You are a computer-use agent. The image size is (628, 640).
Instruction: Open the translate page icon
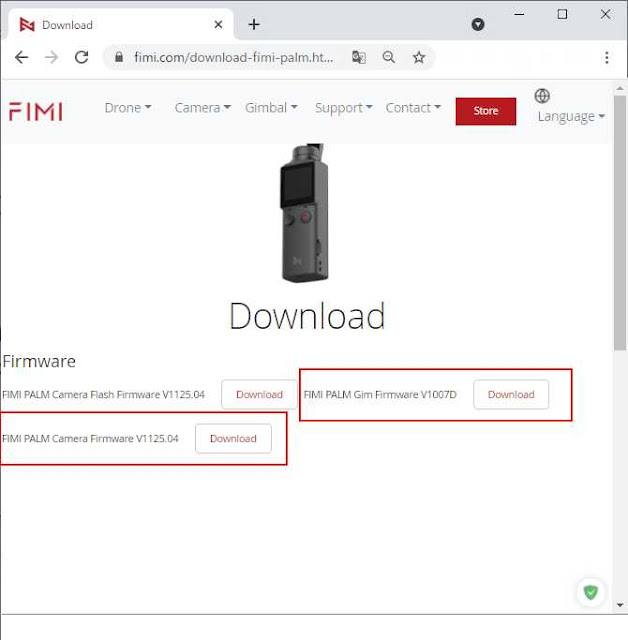(359, 57)
